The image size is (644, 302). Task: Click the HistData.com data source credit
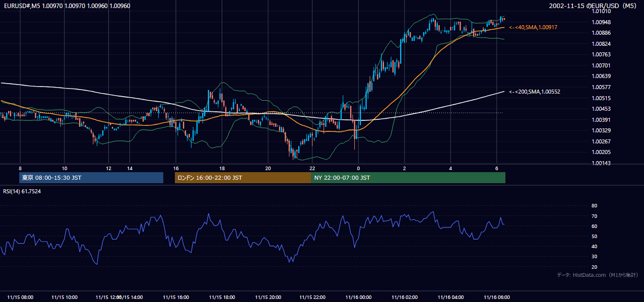point(598,275)
